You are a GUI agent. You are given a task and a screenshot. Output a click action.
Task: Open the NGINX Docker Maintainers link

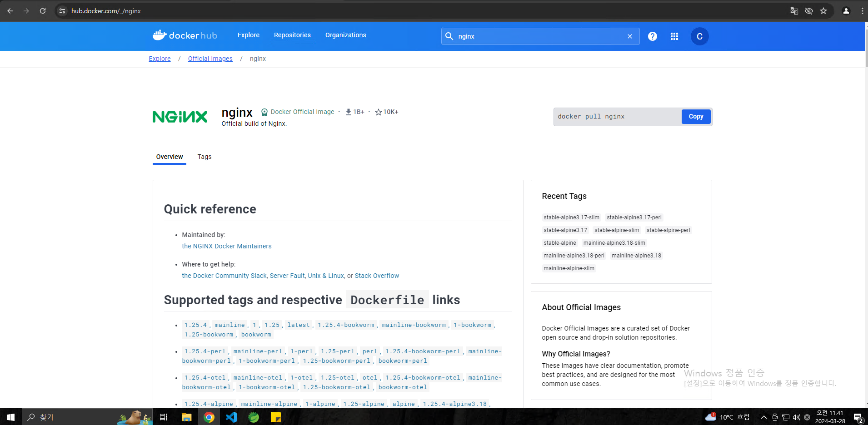[227, 246]
